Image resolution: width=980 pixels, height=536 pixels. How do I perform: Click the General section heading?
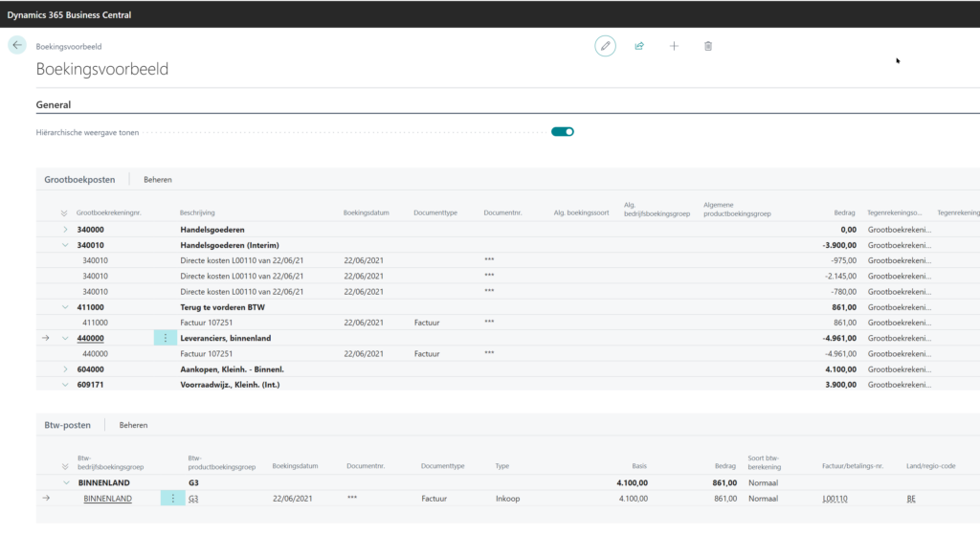coord(54,104)
